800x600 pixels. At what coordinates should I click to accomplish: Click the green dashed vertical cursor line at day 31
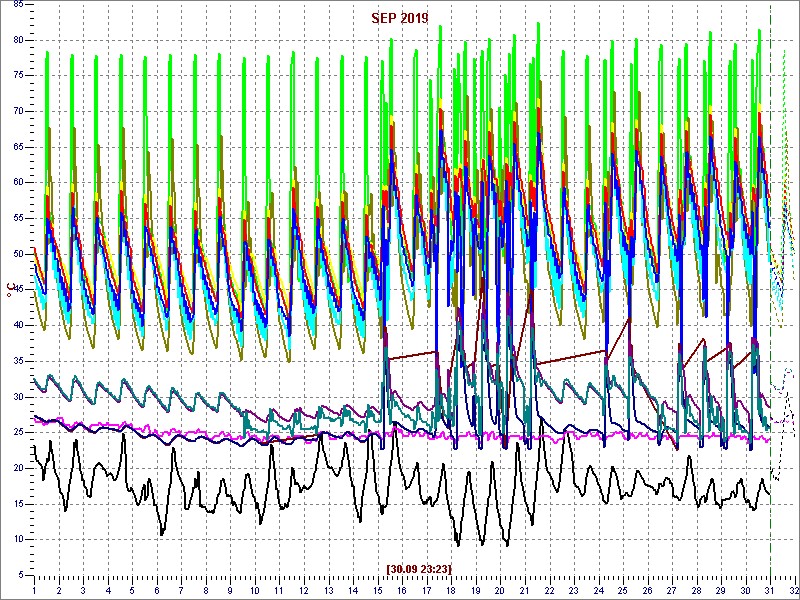pyautogui.click(x=770, y=291)
